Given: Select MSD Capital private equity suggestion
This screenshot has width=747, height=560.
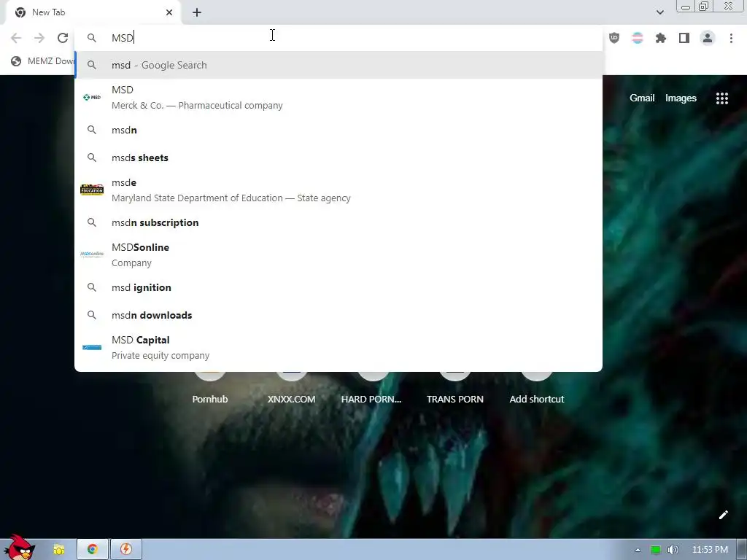Looking at the screenshot, I should (338, 347).
